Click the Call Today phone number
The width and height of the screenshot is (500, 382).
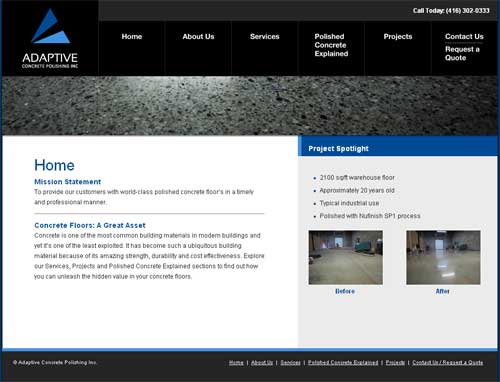[x=451, y=11]
